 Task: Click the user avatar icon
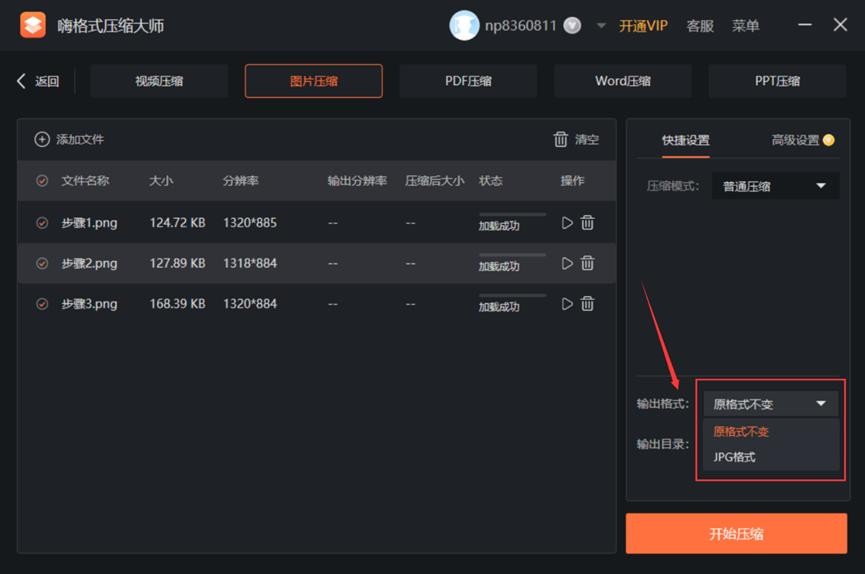tap(464, 26)
